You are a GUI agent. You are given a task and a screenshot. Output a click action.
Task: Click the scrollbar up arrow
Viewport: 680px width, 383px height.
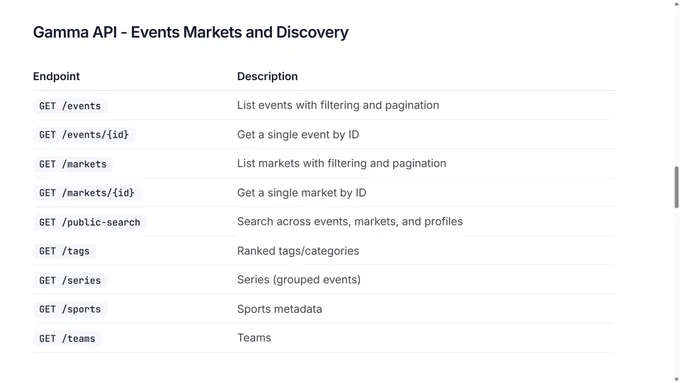coord(676,3)
